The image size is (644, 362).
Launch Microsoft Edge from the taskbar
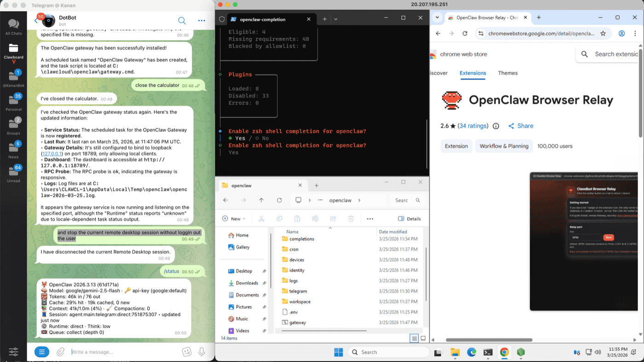pyautogui.click(x=471, y=352)
